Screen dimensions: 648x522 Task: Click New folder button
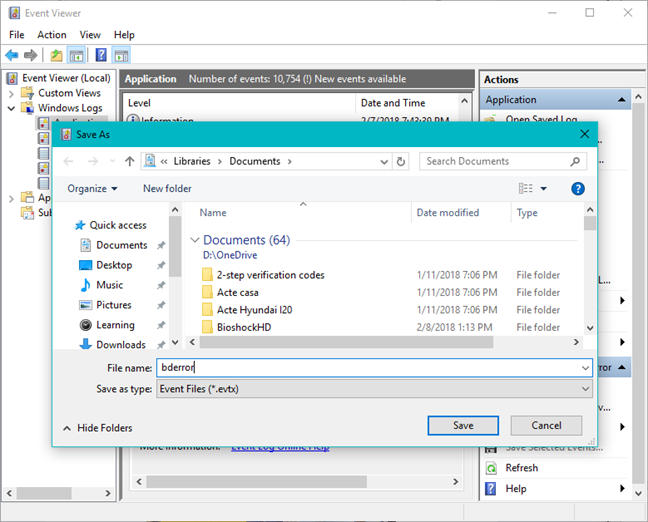click(x=167, y=188)
